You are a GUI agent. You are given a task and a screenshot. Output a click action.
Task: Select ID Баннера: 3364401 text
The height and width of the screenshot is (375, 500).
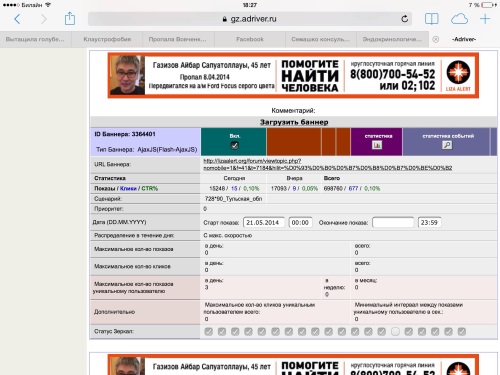(x=125, y=134)
